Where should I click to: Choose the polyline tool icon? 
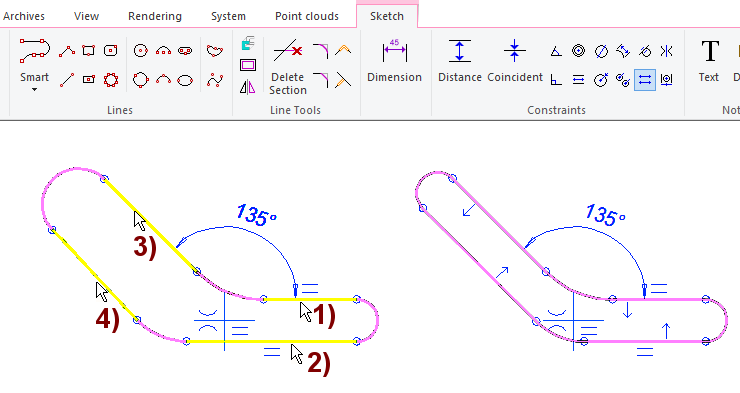(67, 51)
